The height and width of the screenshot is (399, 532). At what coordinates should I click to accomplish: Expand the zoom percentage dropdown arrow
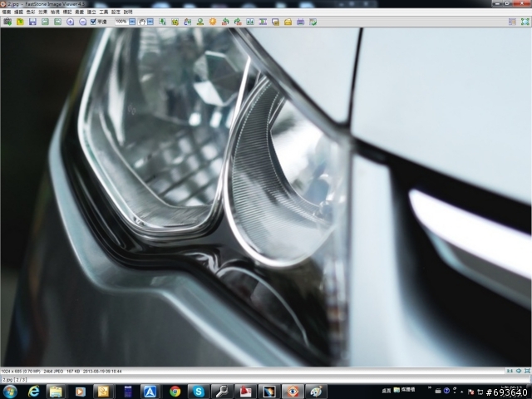click(132, 21)
